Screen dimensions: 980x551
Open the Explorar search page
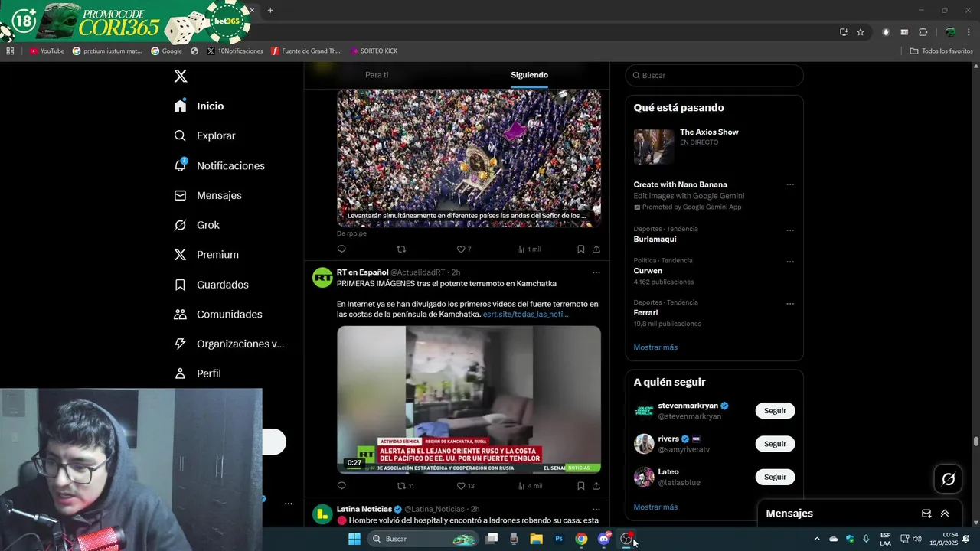click(204, 135)
